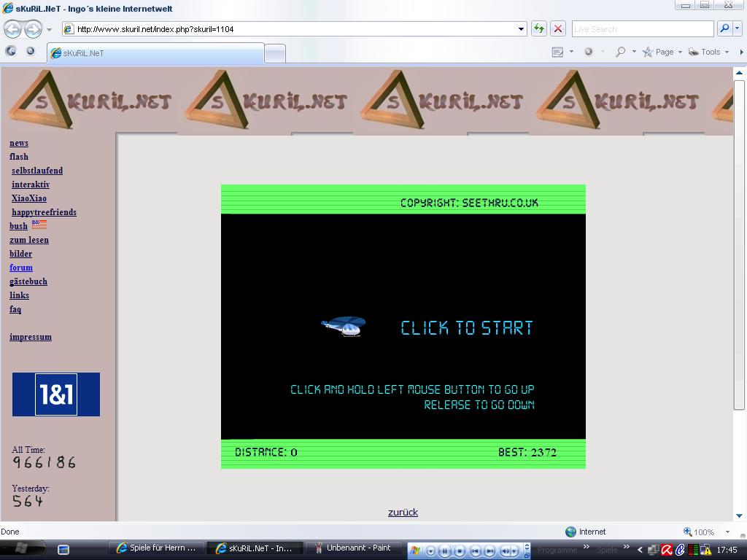Click the Windows Media Player toolbar logo
Image resolution: width=747 pixels, height=560 pixels.
tap(415, 551)
